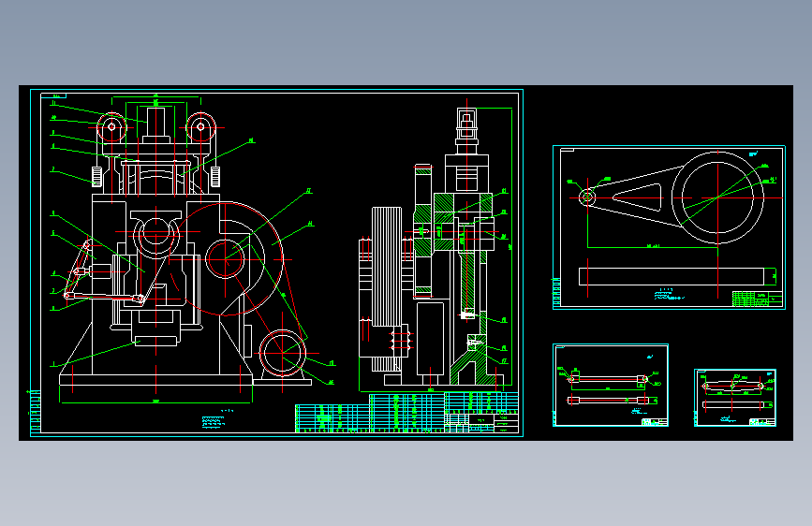This screenshot has width=812, height=526.
Task: Click the left top roller circle in the front view
Action: tap(111, 127)
